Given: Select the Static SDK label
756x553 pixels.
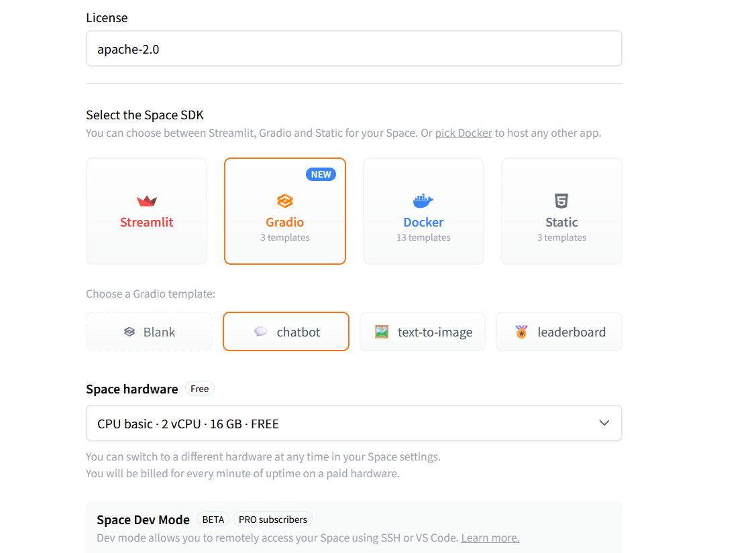Looking at the screenshot, I should (561, 222).
